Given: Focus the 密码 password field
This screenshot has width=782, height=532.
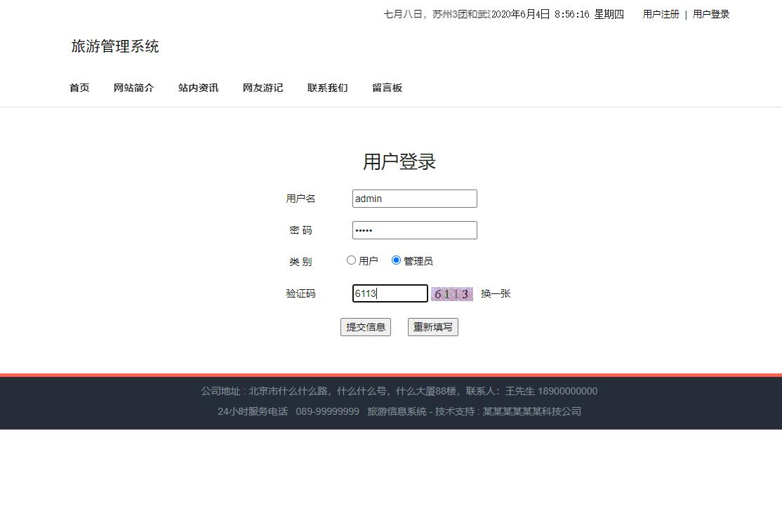Looking at the screenshot, I should [414, 230].
